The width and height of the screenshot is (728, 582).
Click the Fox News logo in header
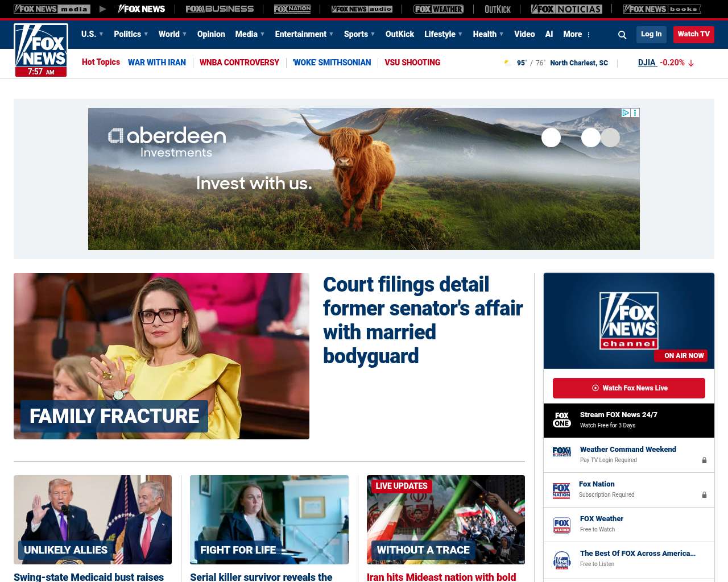pos(41,50)
